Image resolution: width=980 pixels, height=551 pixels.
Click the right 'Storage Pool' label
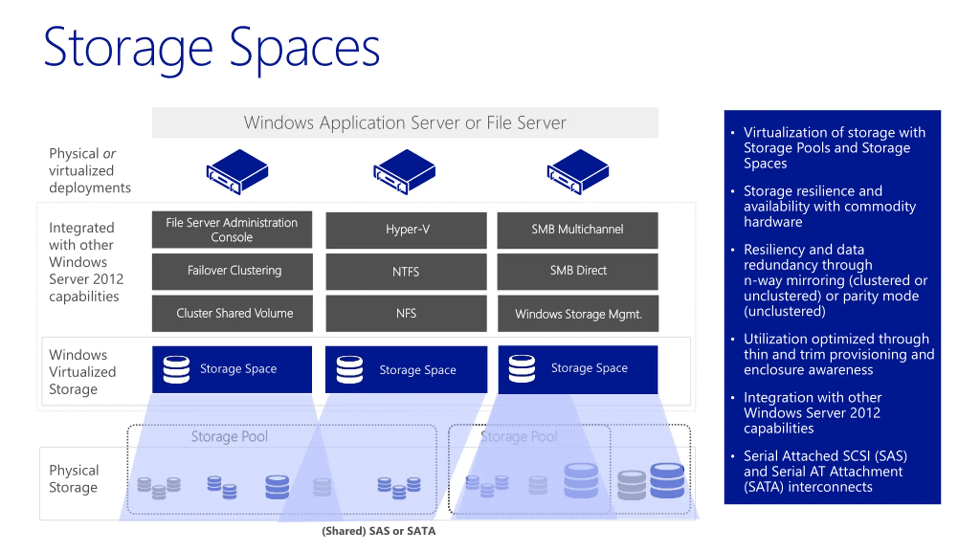[x=518, y=437]
